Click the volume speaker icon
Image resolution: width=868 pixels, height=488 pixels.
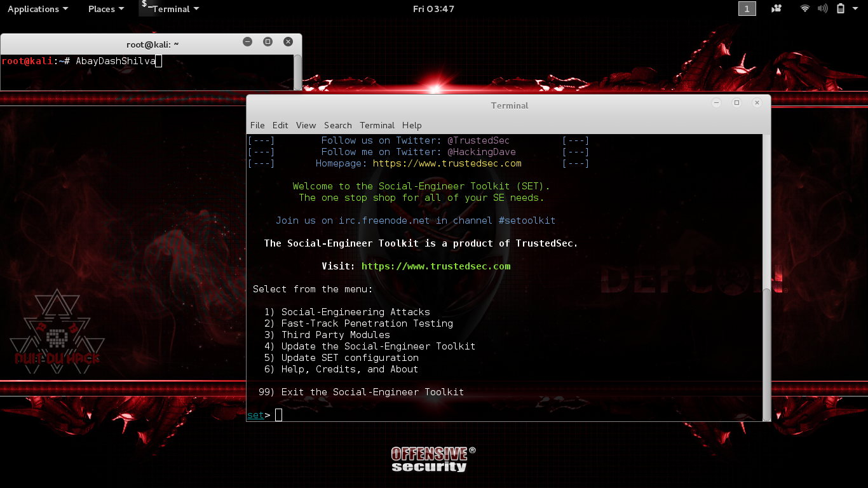click(823, 9)
